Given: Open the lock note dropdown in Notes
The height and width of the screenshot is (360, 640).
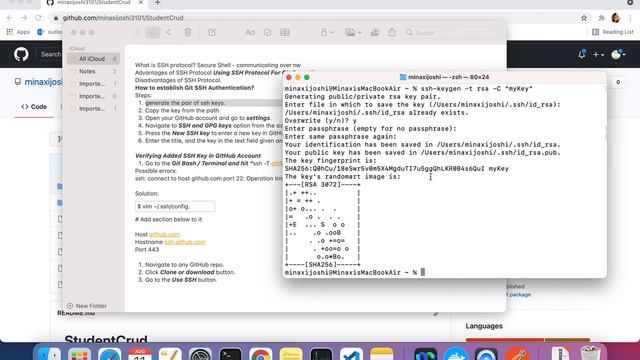Looking at the screenshot, I should click(327, 32).
